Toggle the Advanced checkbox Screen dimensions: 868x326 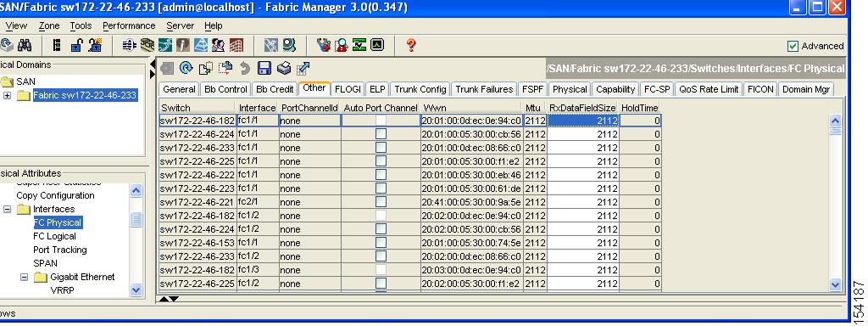coord(793,46)
